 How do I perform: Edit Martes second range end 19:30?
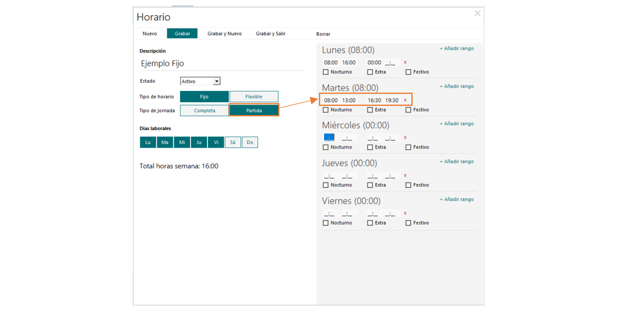392,100
